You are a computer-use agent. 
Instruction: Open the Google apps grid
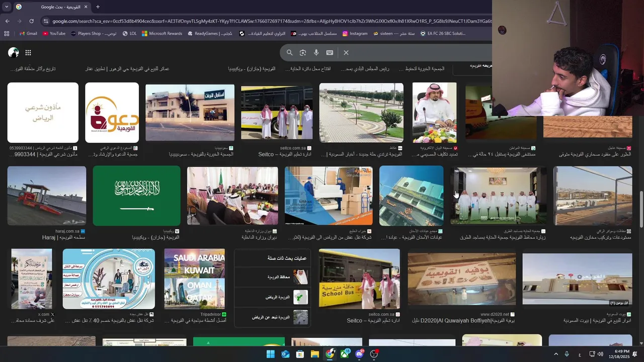pos(28,52)
